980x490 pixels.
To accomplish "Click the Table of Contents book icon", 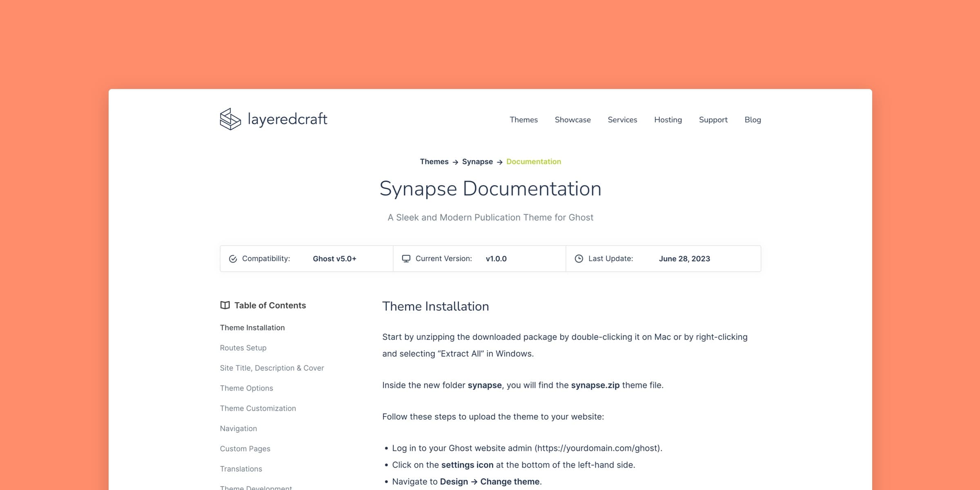I will click(225, 305).
